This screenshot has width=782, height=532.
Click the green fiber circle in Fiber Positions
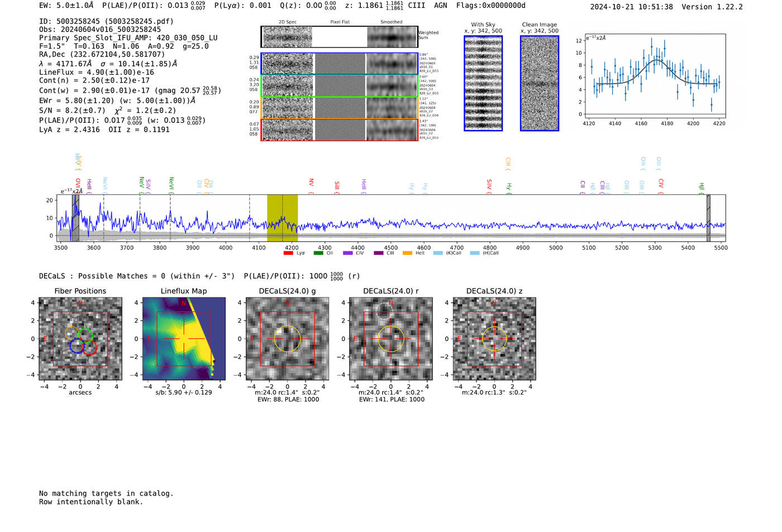[85, 336]
